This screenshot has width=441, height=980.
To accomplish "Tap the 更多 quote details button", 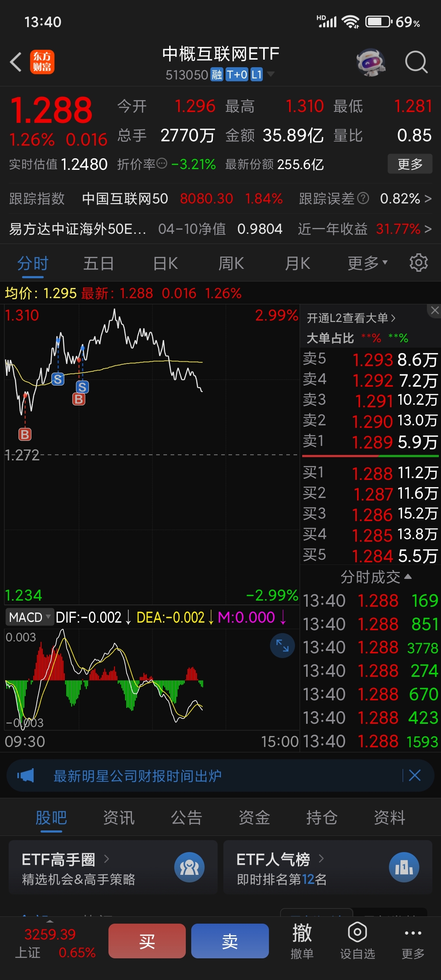I will click(x=410, y=164).
